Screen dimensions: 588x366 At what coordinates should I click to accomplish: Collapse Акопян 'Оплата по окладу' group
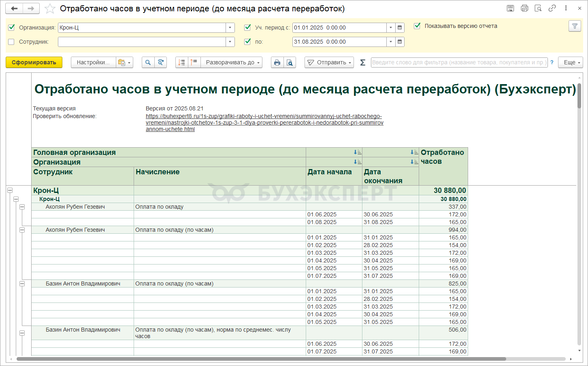point(22,207)
